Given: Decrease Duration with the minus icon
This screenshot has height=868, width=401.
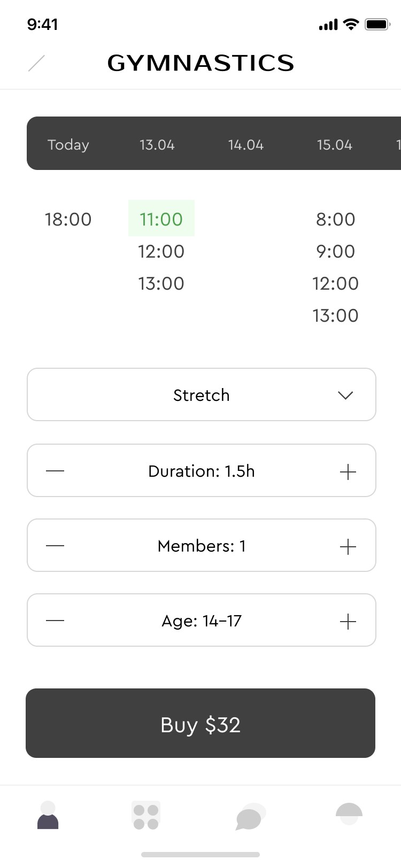Looking at the screenshot, I should [55, 471].
